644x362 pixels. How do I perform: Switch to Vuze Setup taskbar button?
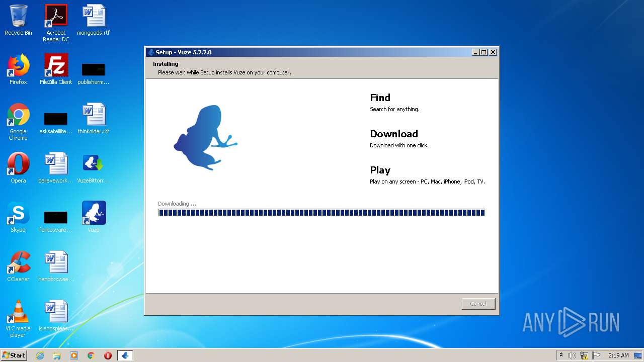point(125,355)
